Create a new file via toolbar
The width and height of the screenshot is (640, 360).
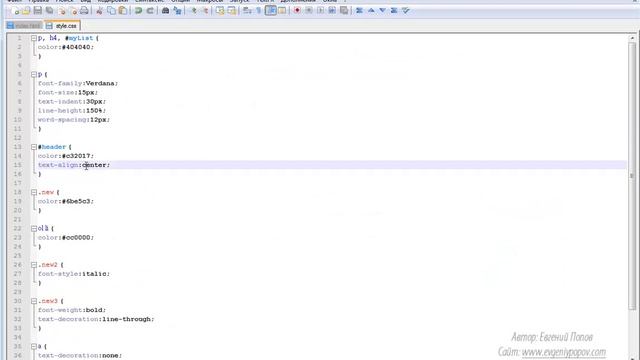[x=16, y=11]
